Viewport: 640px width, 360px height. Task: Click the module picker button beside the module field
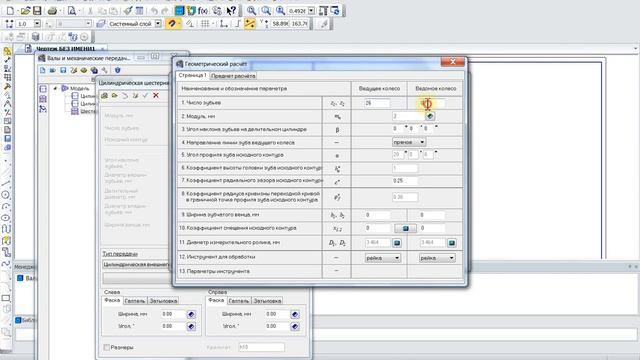tap(430, 116)
